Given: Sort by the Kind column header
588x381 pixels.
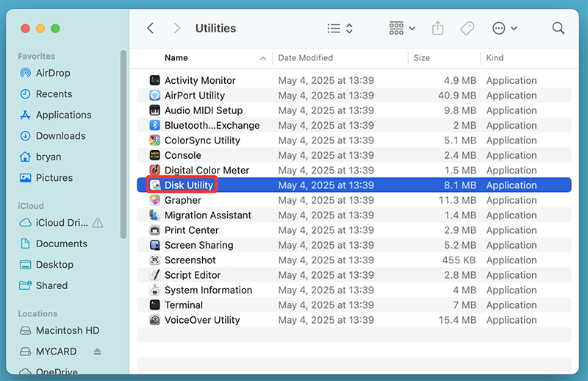Looking at the screenshot, I should [x=495, y=58].
